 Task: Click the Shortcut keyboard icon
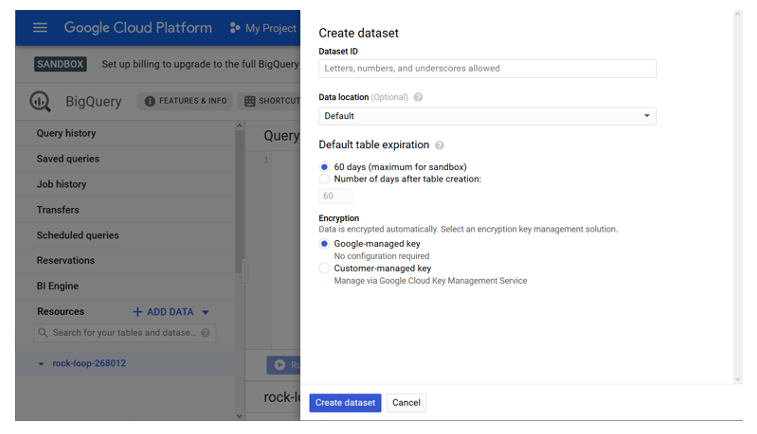pos(250,101)
